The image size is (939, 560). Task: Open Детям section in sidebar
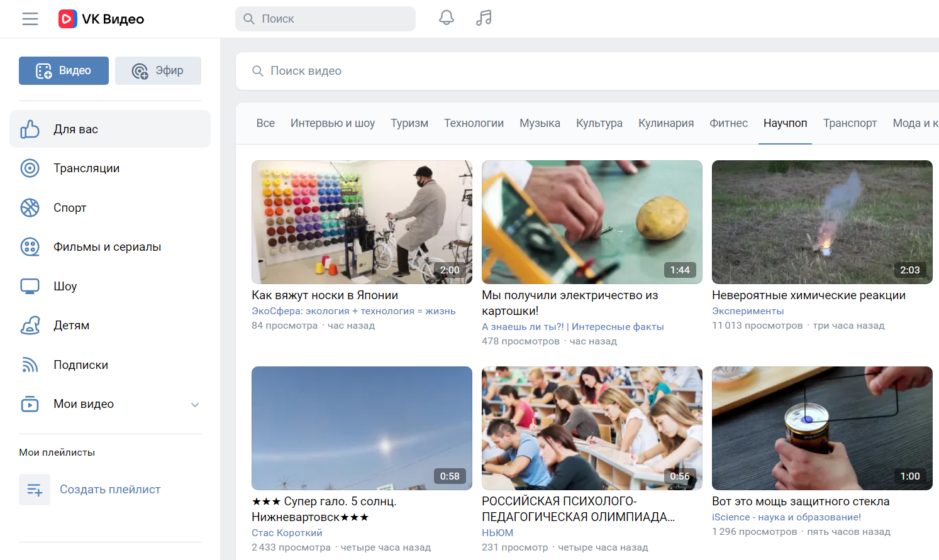click(71, 326)
